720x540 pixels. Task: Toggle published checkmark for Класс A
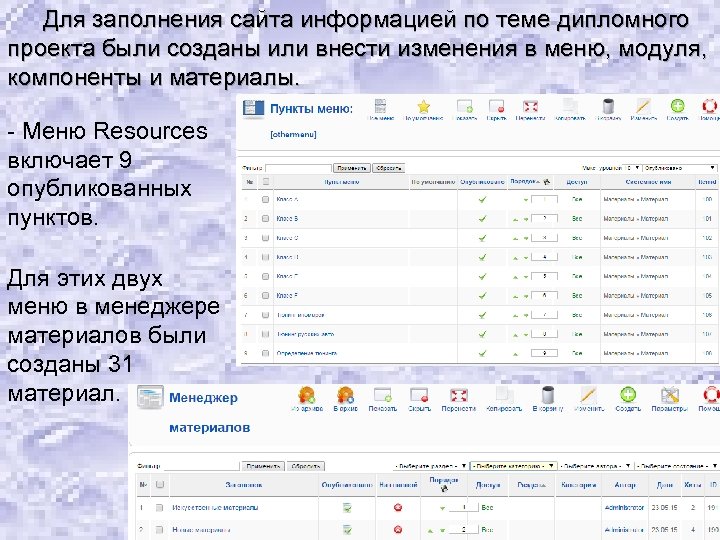(x=482, y=199)
